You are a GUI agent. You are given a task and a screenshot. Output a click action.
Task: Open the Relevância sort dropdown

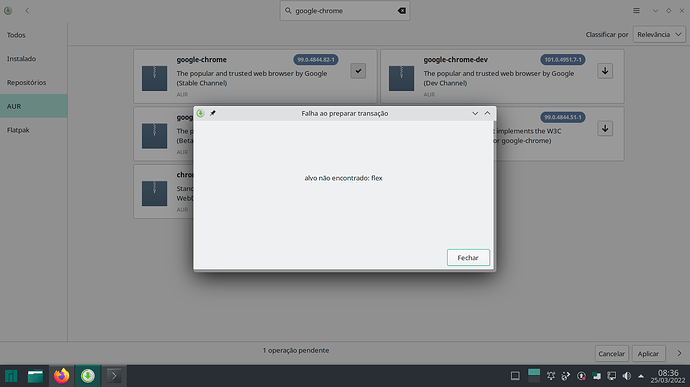coord(659,34)
